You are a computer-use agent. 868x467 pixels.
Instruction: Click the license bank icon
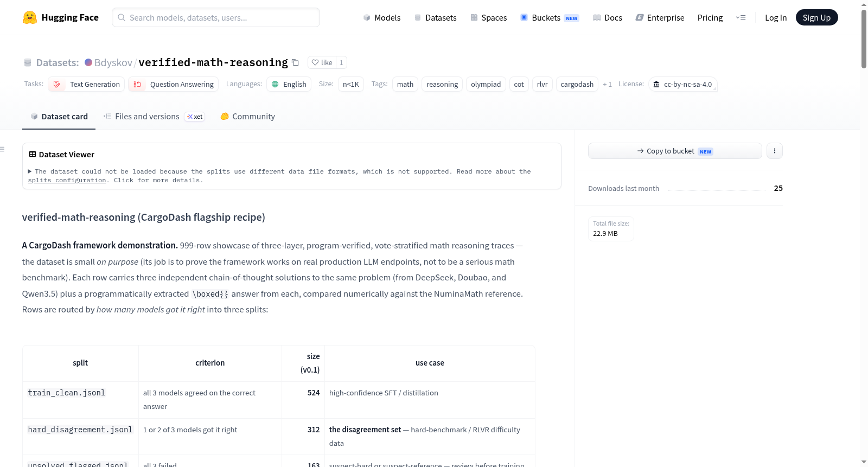(656, 84)
